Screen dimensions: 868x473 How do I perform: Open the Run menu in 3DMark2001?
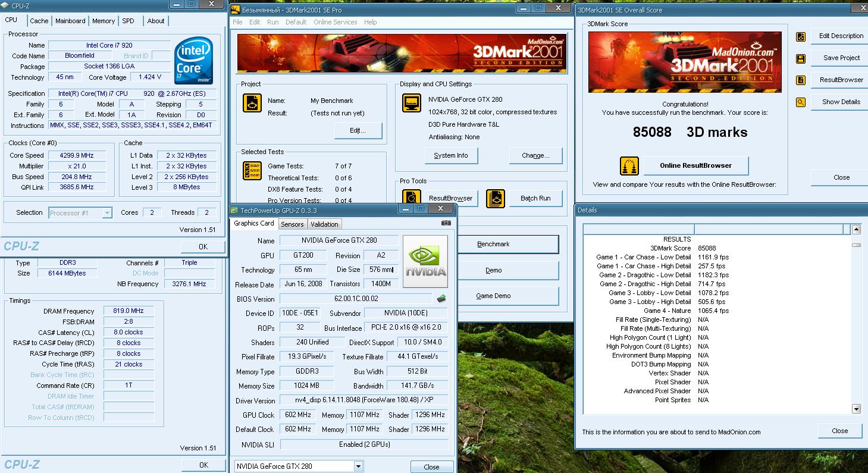click(272, 22)
